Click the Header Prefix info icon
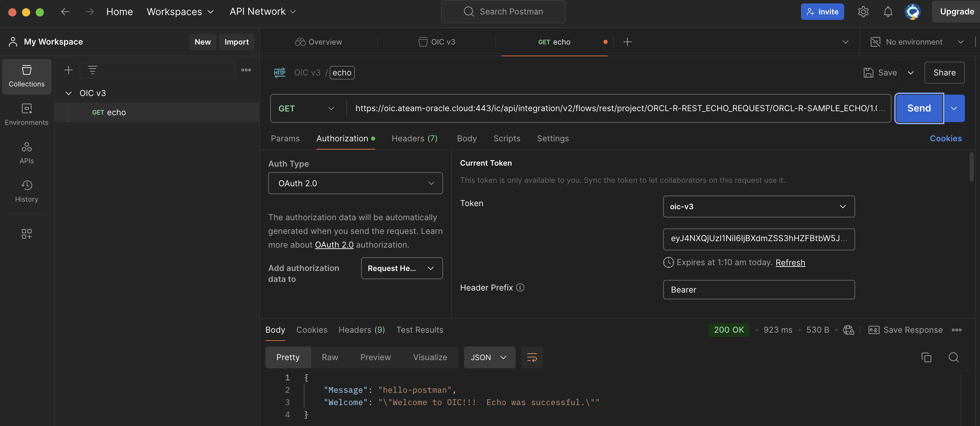 click(520, 287)
